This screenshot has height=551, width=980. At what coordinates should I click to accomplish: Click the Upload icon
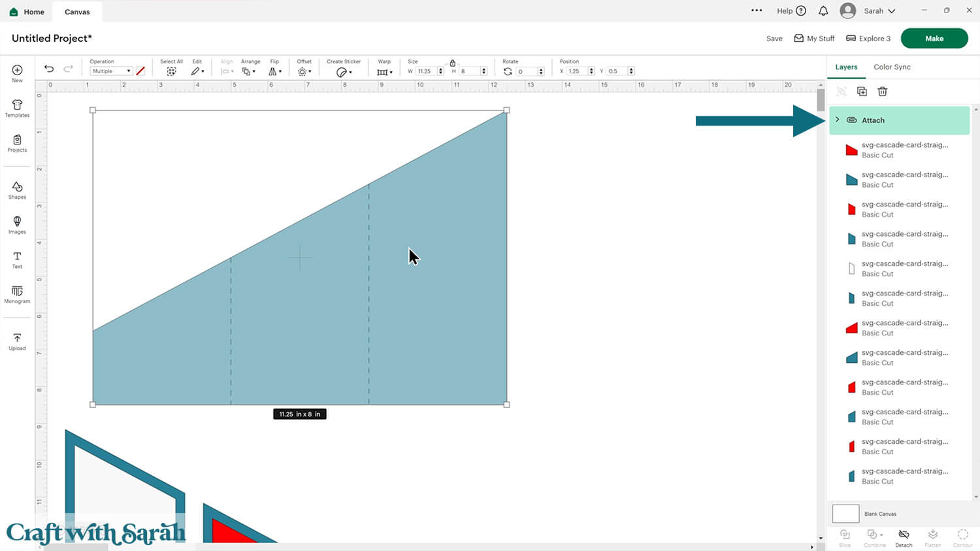[17, 341]
